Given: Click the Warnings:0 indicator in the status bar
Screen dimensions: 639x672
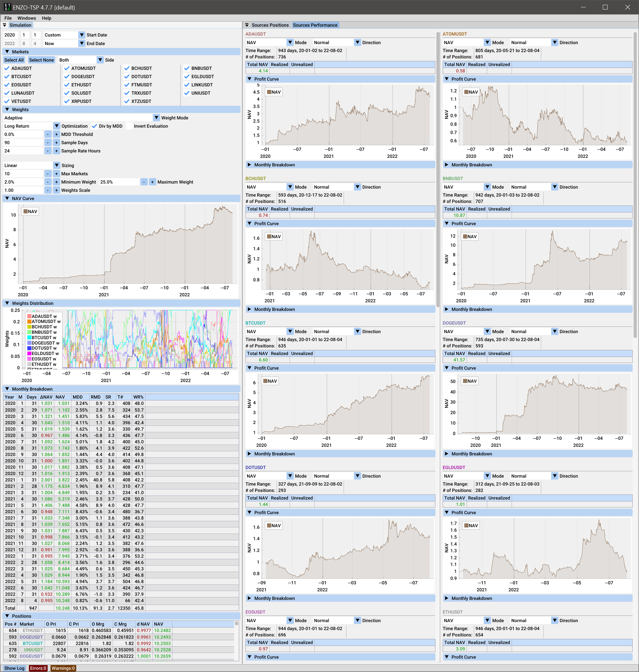Looking at the screenshot, I should pos(63,668).
